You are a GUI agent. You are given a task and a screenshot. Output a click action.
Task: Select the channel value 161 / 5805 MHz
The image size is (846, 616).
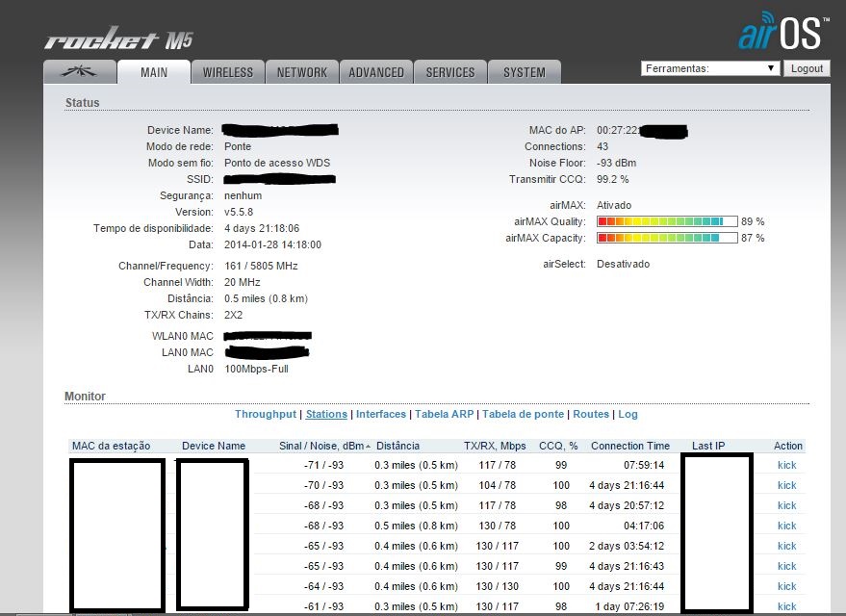(261, 266)
